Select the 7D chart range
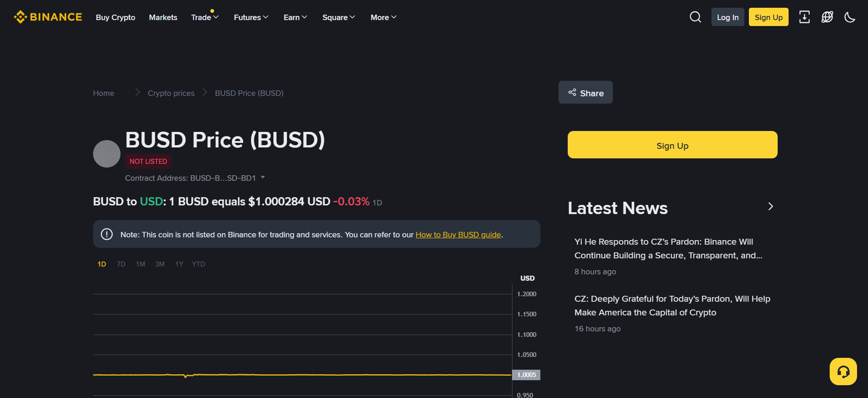This screenshot has width=868, height=398. (121, 264)
